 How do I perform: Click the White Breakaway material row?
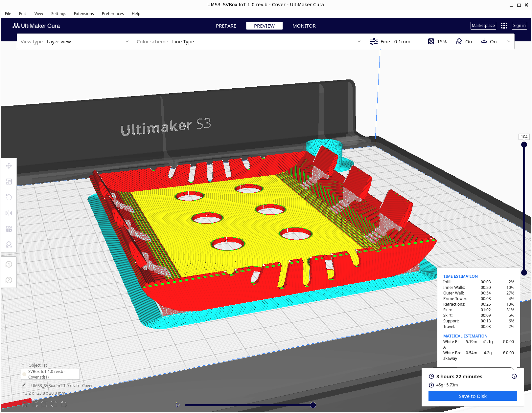pos(478,356)
